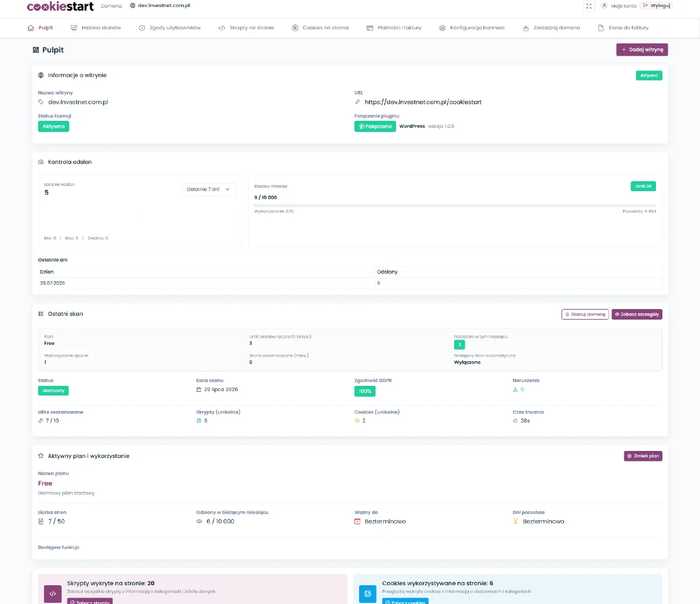The height and width of the screenshot is (604, 700).
Task: Click the globe icon beside domain name
Action: coord(133,5)
